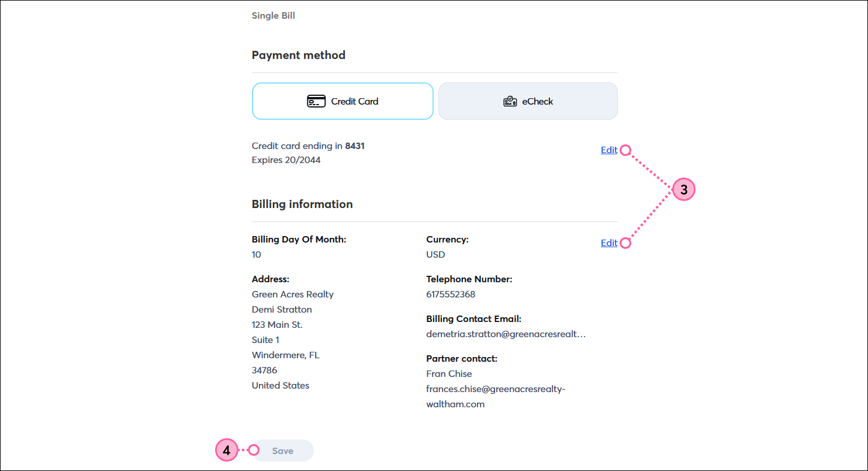The height and width of the screenshot is (471, 868).
Task: Select the Credit Card payment method
Action: click(343, 101)
